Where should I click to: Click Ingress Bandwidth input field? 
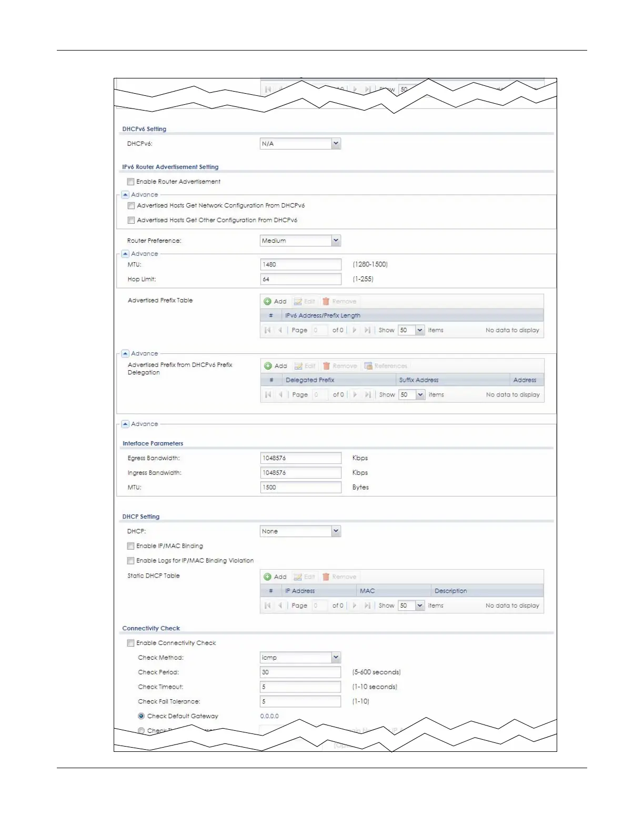pos(300,473)
